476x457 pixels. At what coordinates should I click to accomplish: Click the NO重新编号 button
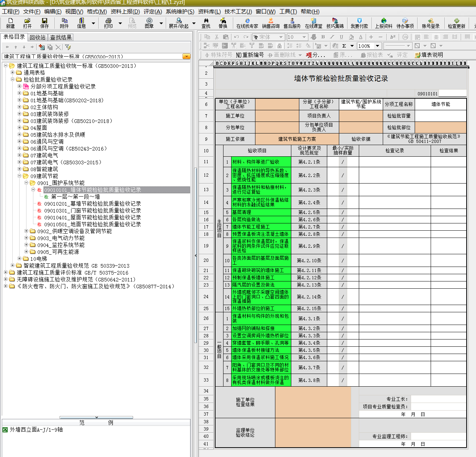click(250, 55)
